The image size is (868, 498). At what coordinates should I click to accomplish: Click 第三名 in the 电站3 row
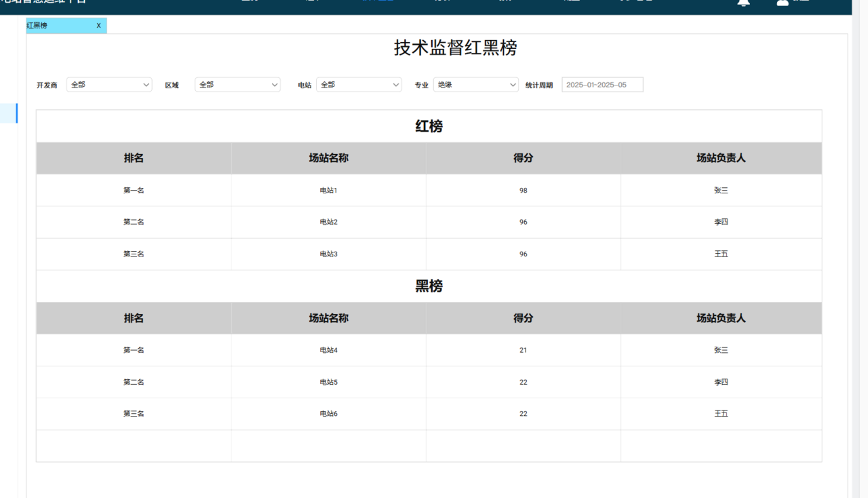coord(134,254)
